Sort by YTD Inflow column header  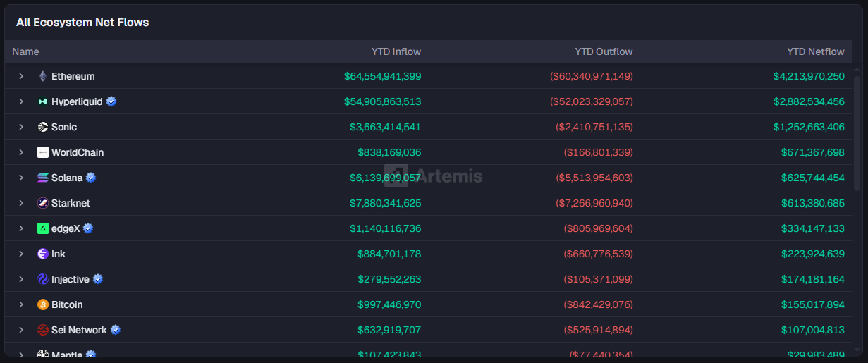point(396,51)
